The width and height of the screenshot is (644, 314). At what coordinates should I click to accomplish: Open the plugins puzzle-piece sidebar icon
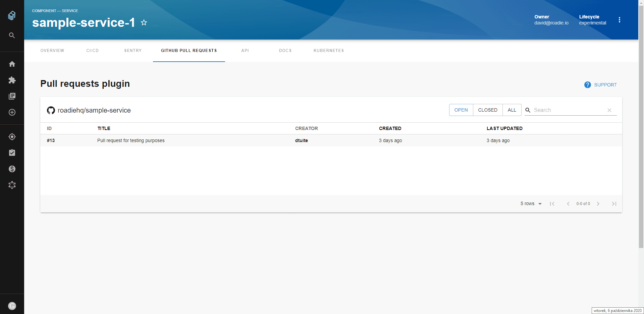[12, 80]
